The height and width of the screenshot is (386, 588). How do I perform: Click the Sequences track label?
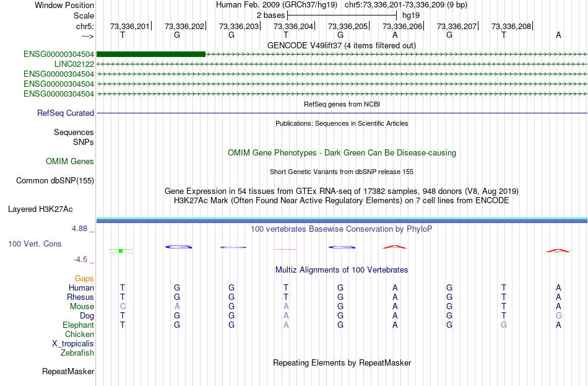coord(74,132)
